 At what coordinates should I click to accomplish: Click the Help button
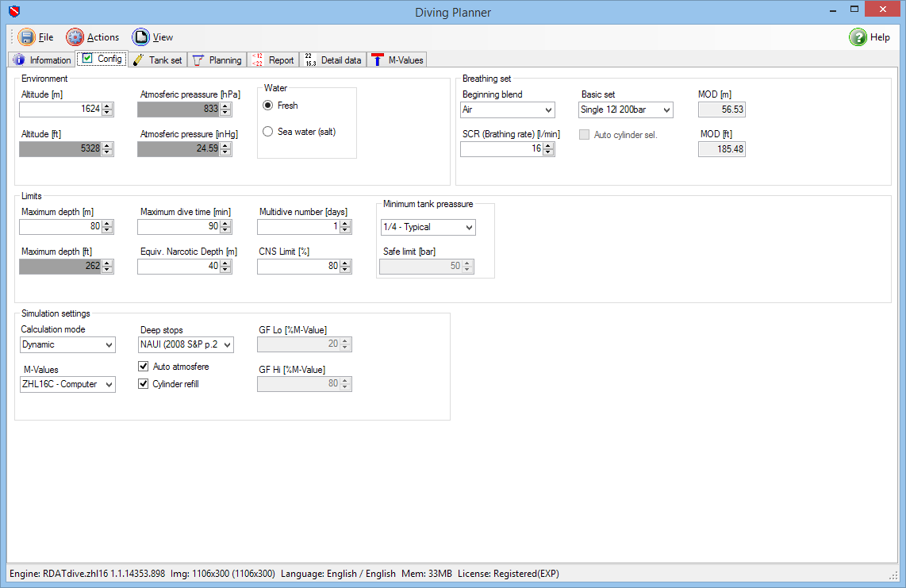pos(870,37)
